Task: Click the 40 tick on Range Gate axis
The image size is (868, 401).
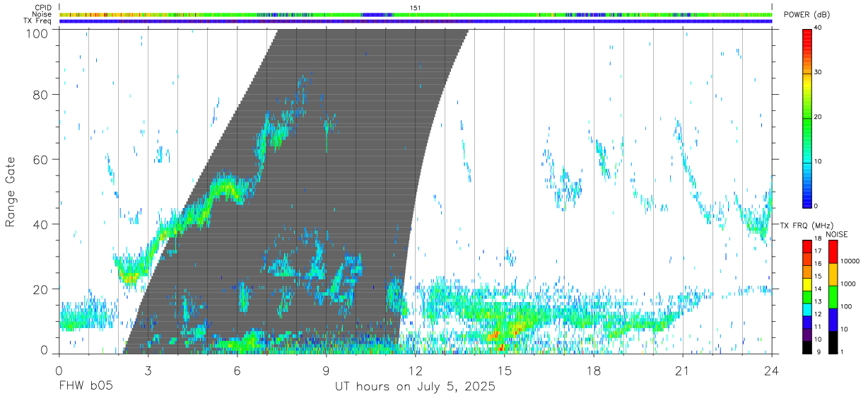Action: click(x=41, y=224)
